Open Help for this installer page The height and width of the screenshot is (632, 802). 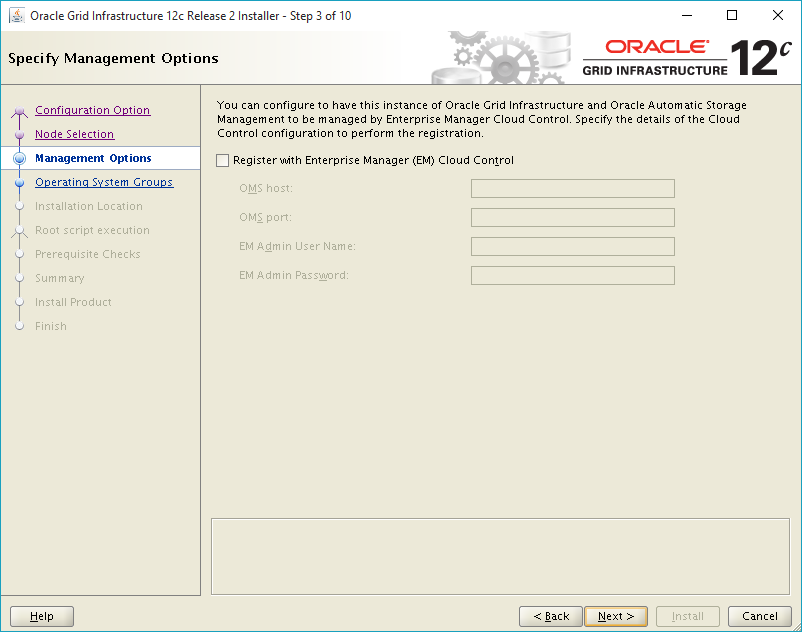pyautogui.click(x=42, y=616)
